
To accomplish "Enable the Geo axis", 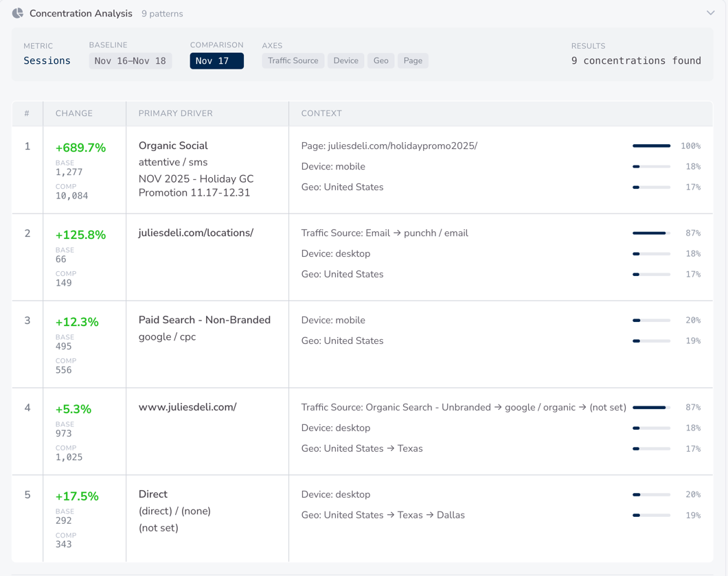I will coord(380,60).
